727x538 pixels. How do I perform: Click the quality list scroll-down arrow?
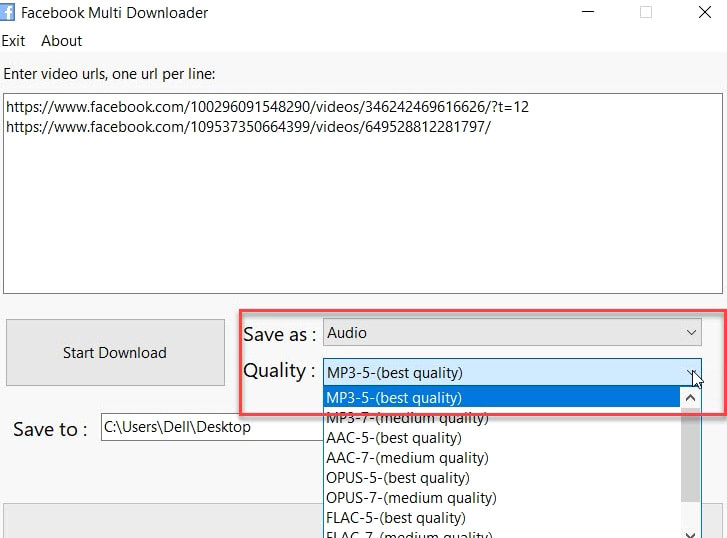(x=690, y=534)
